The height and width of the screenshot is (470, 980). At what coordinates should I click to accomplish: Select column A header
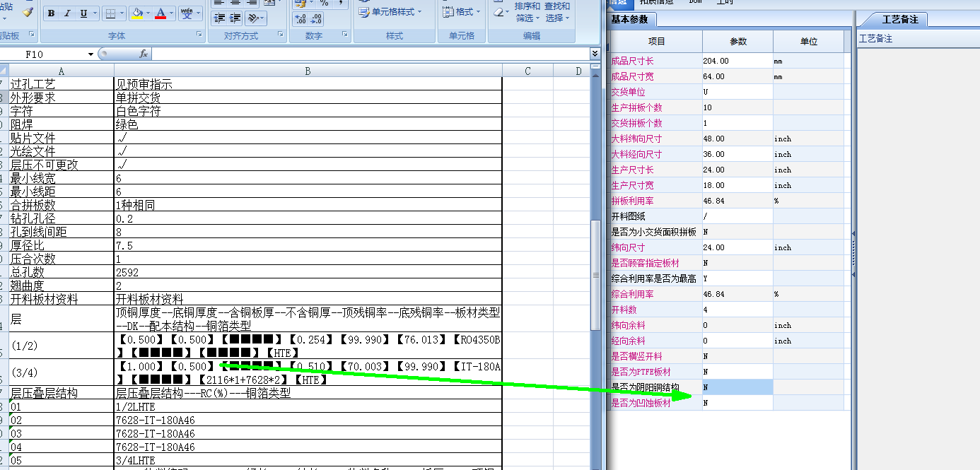click(x=62, y=71)
